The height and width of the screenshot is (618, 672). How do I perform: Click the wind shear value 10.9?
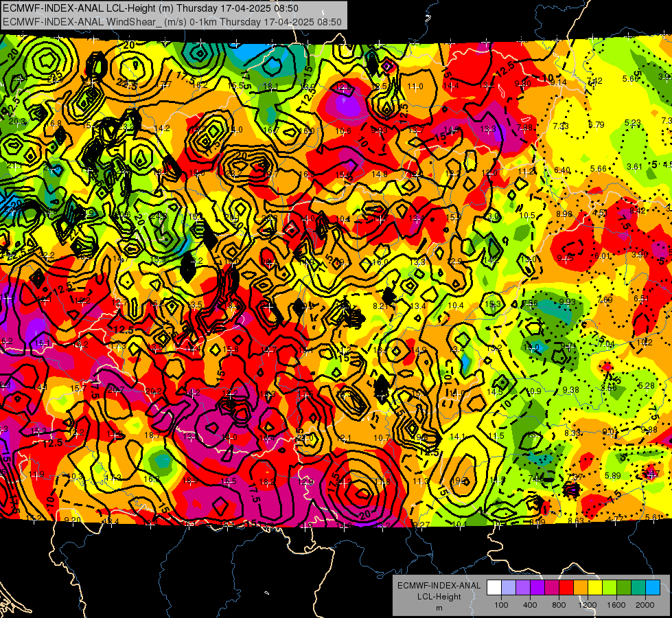point(533,391)
